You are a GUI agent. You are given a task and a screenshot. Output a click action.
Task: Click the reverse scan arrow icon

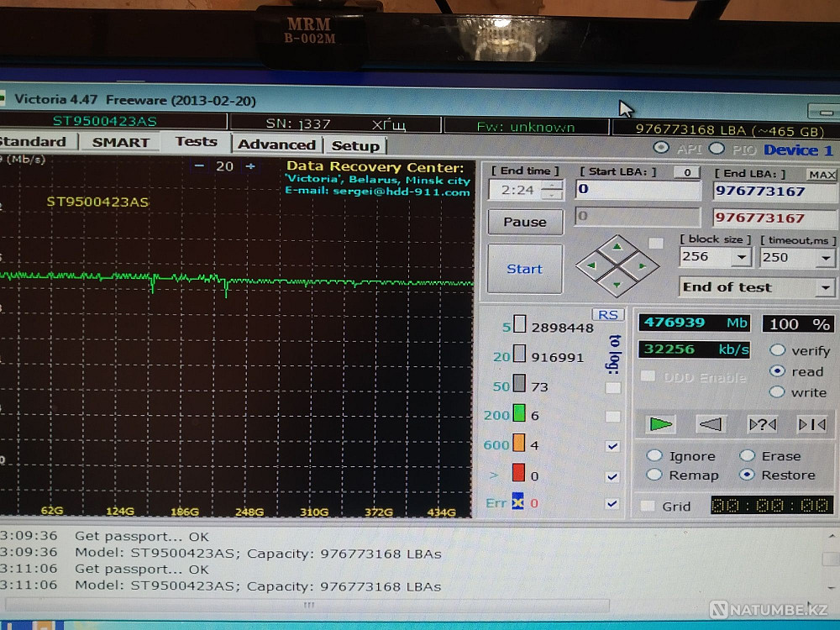click(711, 424)
